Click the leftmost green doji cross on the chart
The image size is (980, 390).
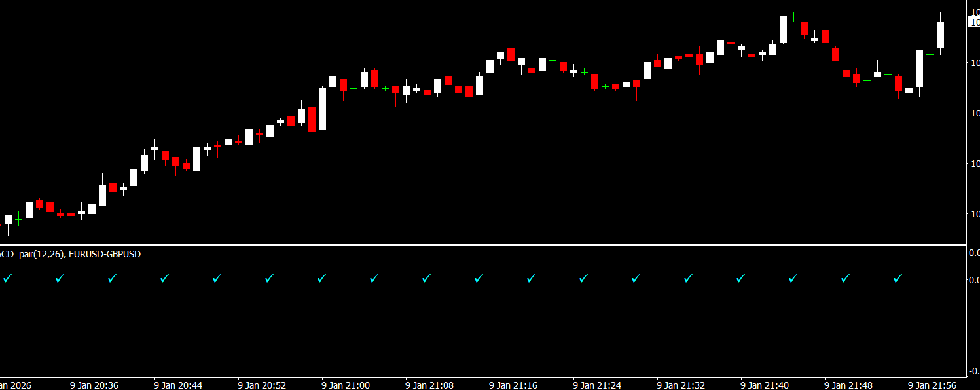click(18, 220)
